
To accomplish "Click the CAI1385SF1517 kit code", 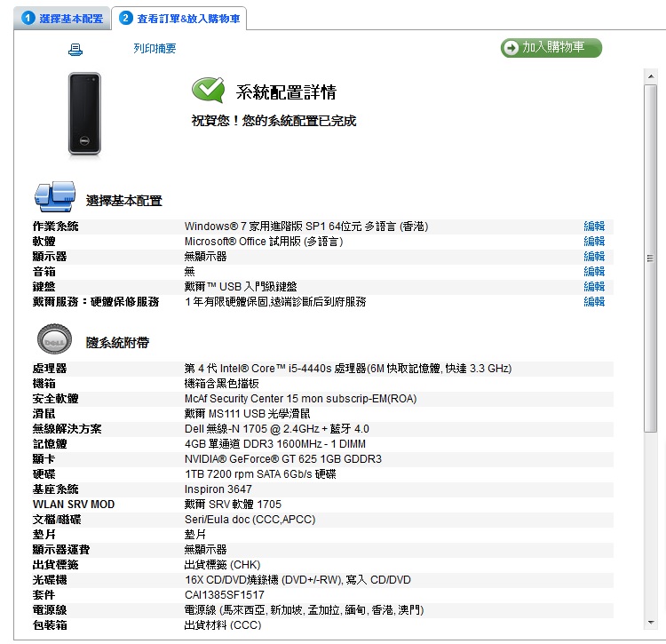I will (x=225, y=595).
